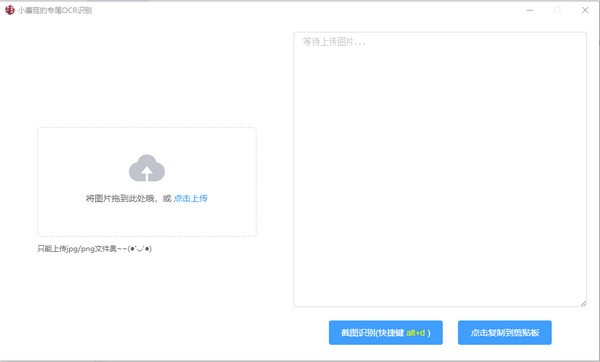The height and width of the screenshot is (362, 600).
Task: Click the text area resize handle
Action: [x=583, y=303]
